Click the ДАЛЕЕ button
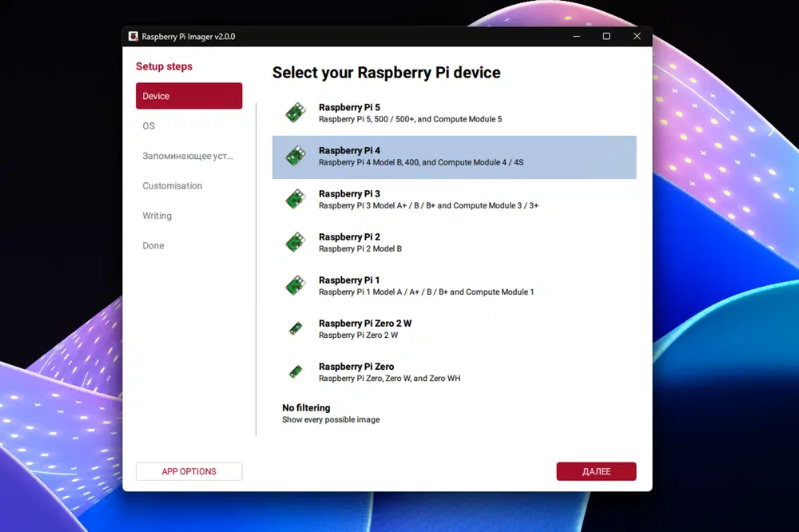799x532 pixels. [596, 471]
